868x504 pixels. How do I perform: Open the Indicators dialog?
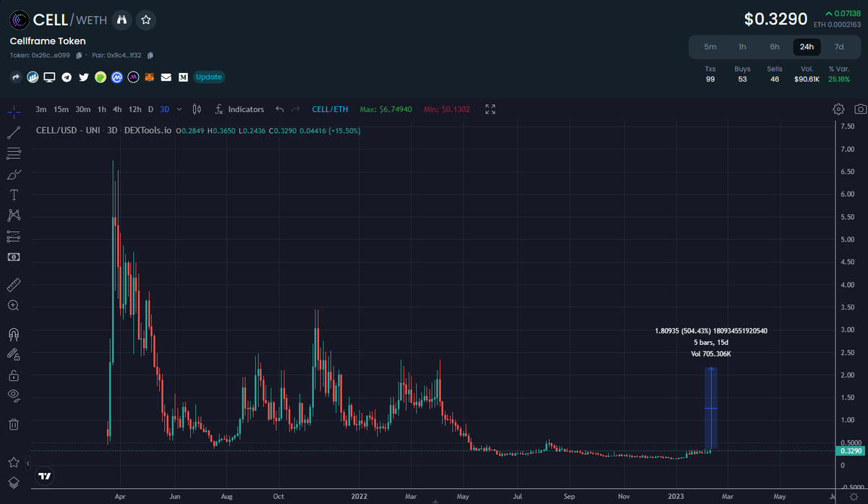pos(239,109)
